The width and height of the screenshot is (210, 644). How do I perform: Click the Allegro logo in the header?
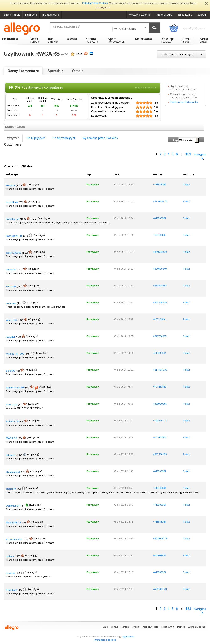point(22,28)
